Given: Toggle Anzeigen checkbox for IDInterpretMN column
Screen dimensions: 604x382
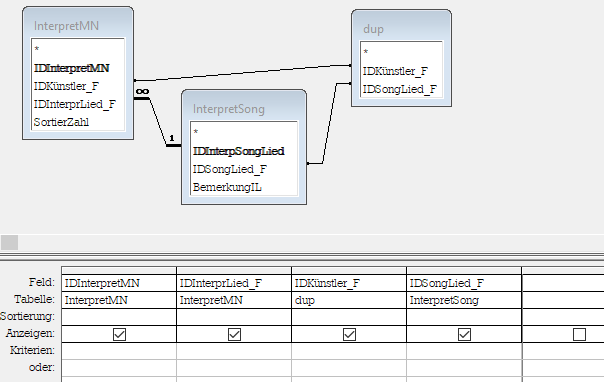Looking at the screenshot, I should click(x=119, y=334).
